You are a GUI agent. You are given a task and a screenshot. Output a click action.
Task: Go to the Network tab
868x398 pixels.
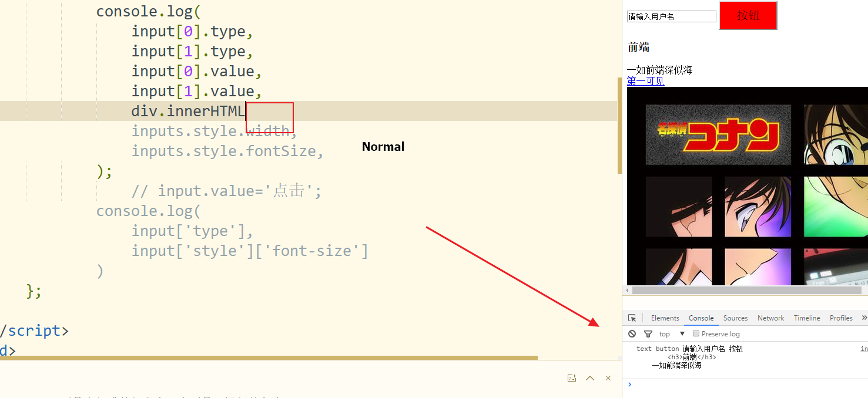click(770, 318)
